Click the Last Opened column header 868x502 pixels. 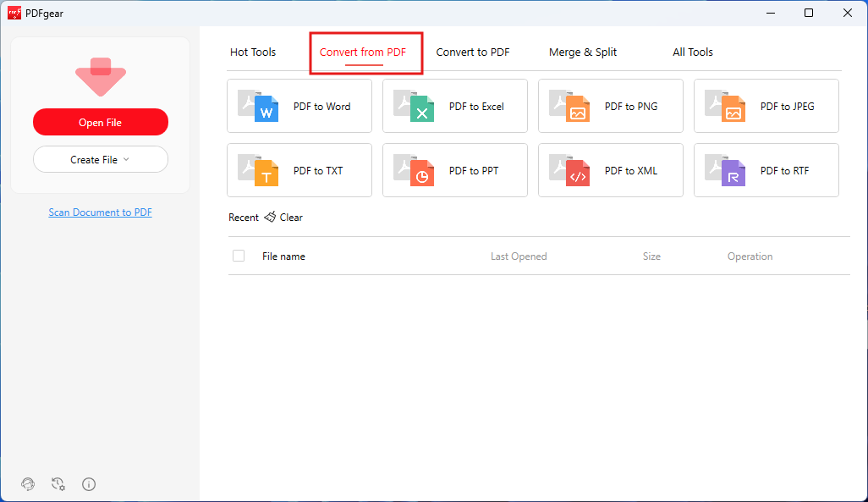tap(519, 257)
